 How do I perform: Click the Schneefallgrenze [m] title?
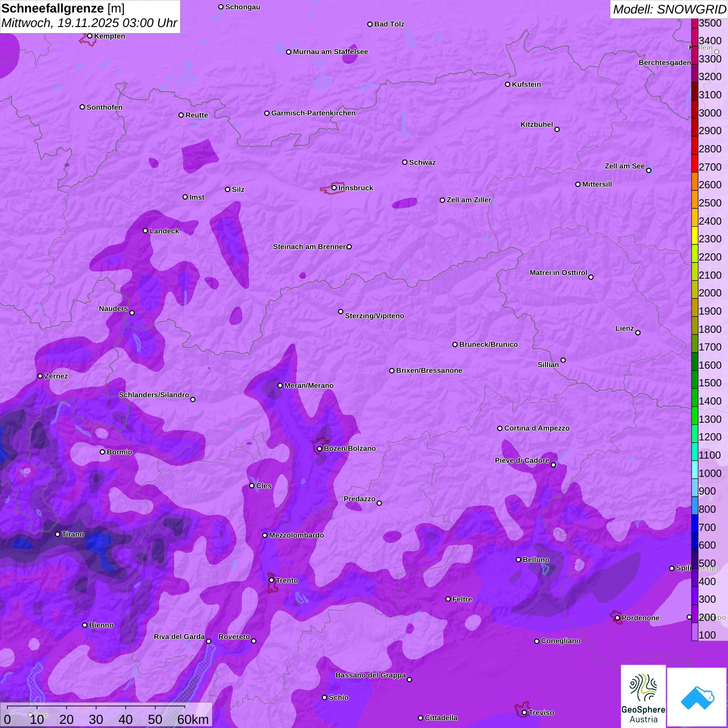tap(63, 8)
